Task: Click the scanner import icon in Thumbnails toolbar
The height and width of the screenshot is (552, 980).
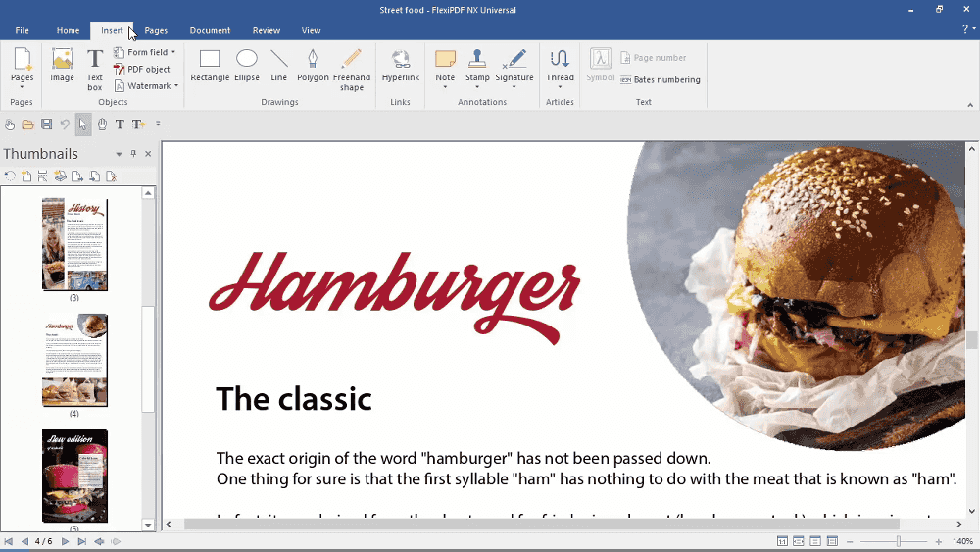Action: point(60,176)
